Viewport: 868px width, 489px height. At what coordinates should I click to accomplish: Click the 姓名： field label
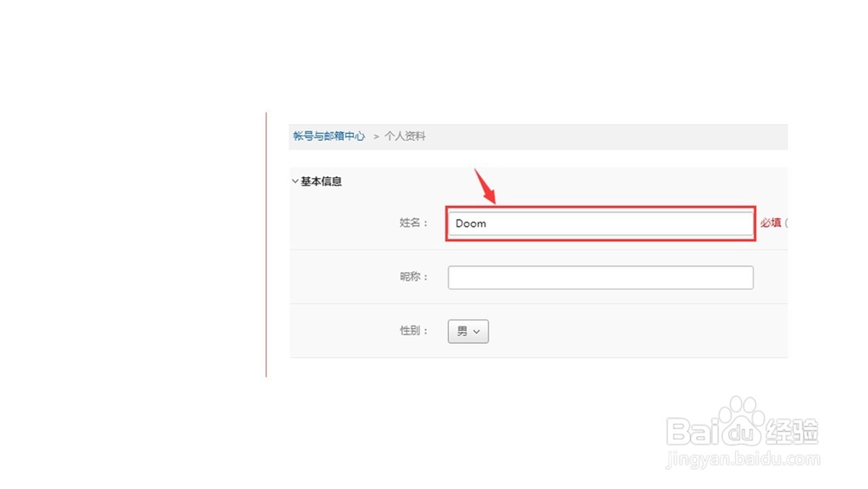(x=414, y=222)
